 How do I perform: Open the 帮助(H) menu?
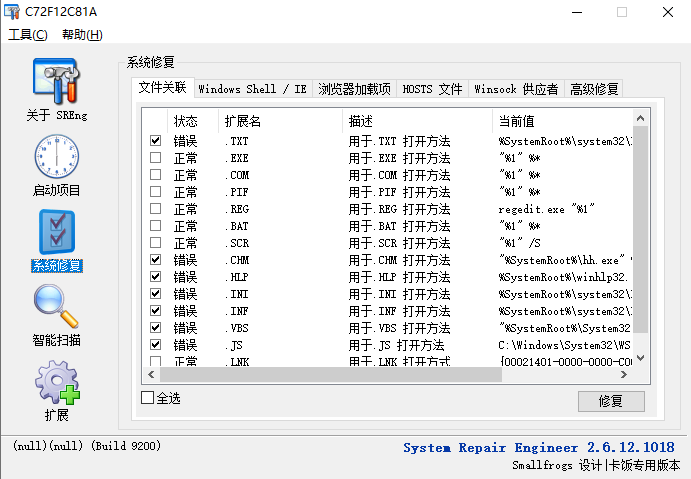click(x=81, y=35)
